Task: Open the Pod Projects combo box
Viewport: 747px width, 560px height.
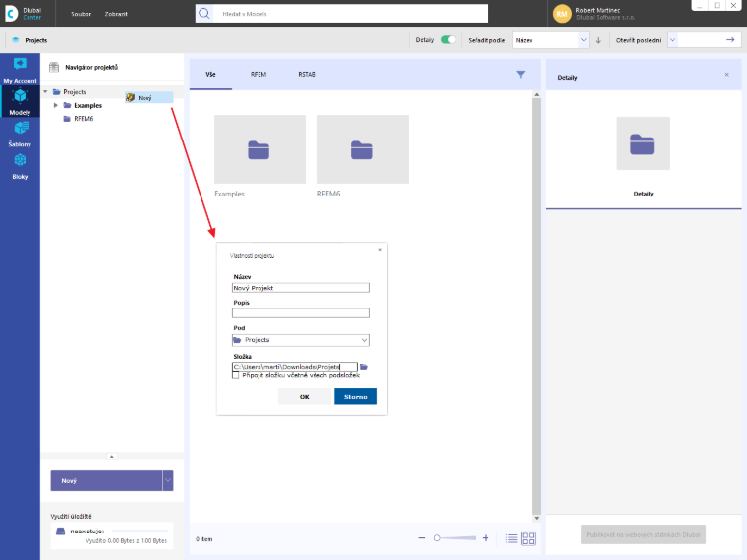Action: [301, 340]
